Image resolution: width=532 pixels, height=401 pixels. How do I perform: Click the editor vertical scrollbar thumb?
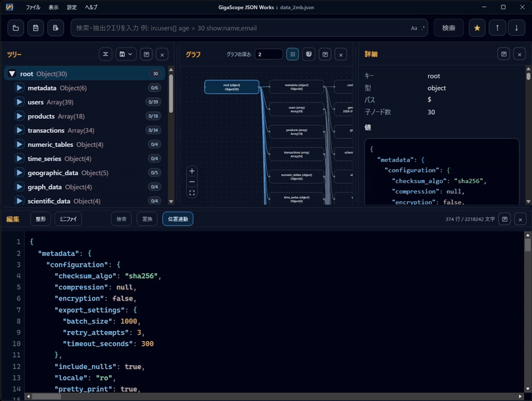point(527,245)
